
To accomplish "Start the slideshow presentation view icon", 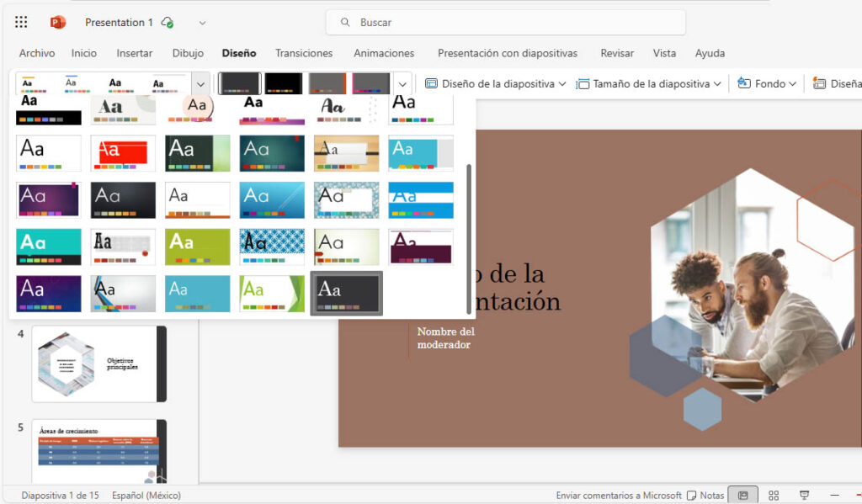I will (802, 495).
